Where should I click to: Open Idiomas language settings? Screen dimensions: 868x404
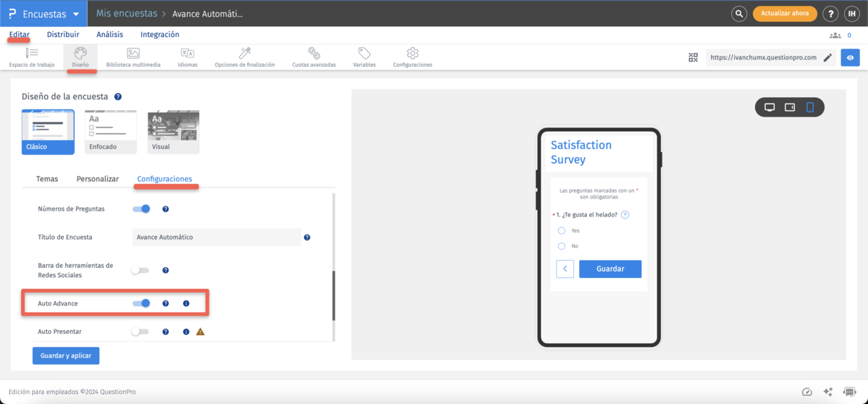187,57
